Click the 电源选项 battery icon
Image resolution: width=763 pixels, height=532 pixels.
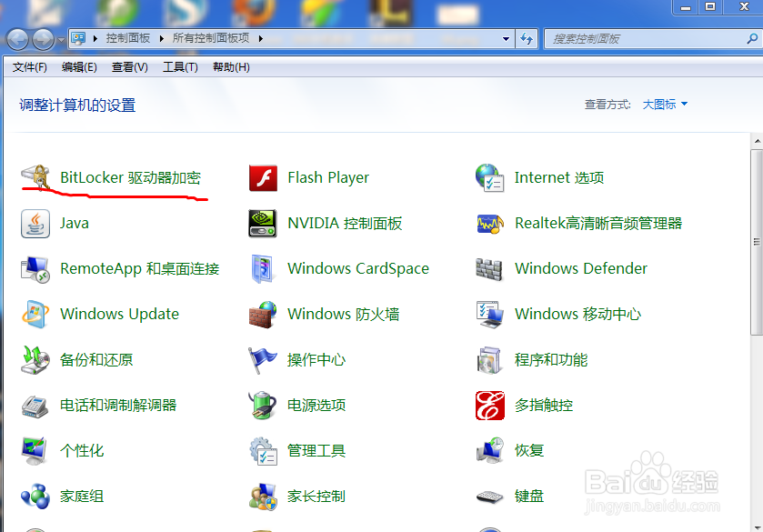click(x=262, y=405)
